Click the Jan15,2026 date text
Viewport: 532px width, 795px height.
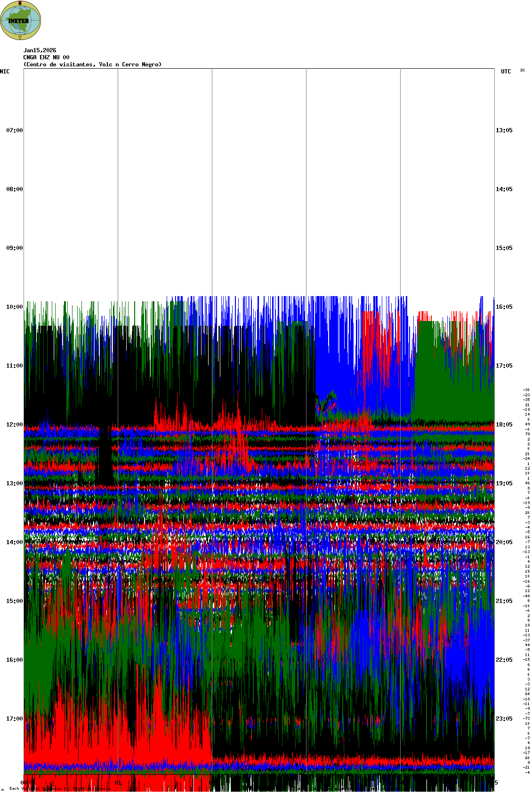pos(40,50)
